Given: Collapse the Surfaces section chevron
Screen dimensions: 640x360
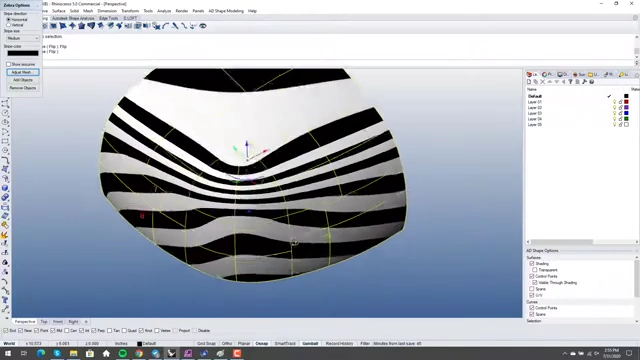Looking at the screenshot, I should point(637,258).
